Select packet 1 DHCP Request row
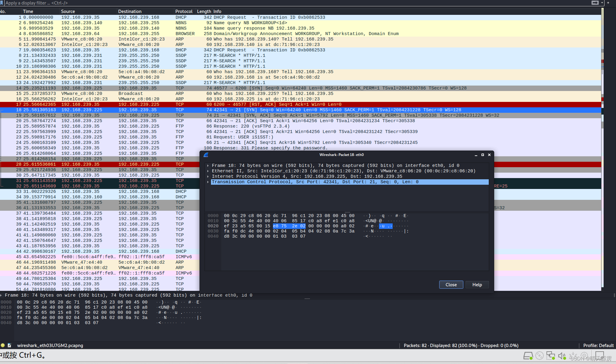This screenshot has width=616, height=364. click(300, 17)
